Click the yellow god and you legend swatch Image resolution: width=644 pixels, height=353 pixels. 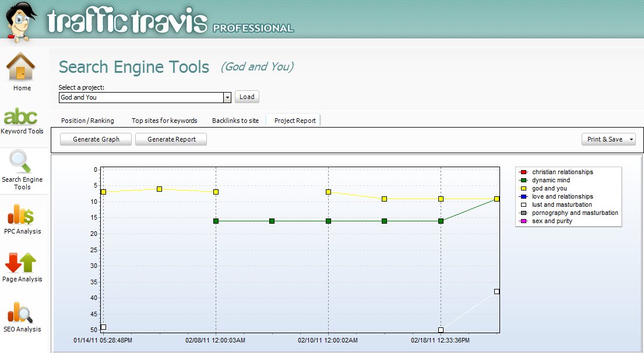523,189
